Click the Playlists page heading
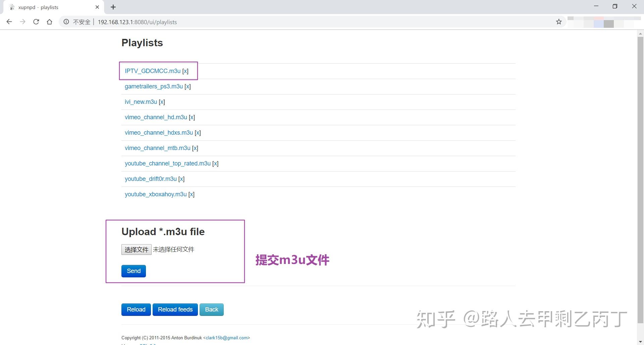Viewport: 644px width, 345px height. point(142,43)
